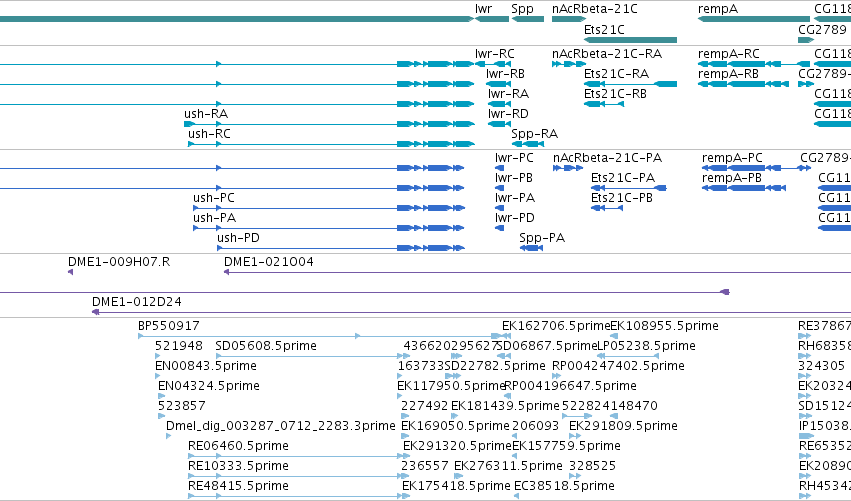
Task: Select the EN00843.5prime EST label
Action: [x=206, y=366]
